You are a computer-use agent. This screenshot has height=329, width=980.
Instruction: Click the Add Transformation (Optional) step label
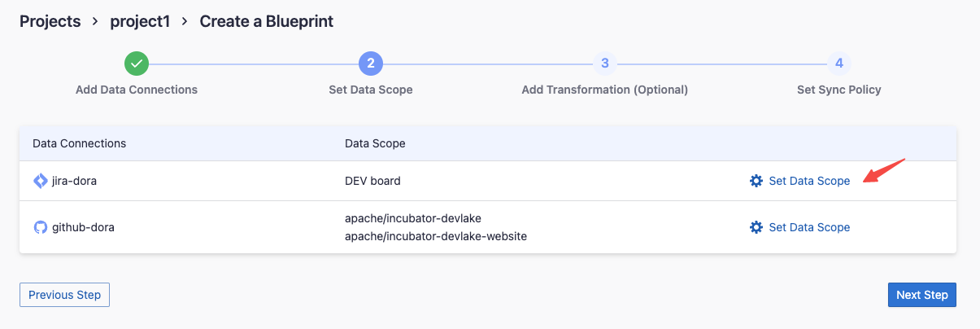[604, 90]
